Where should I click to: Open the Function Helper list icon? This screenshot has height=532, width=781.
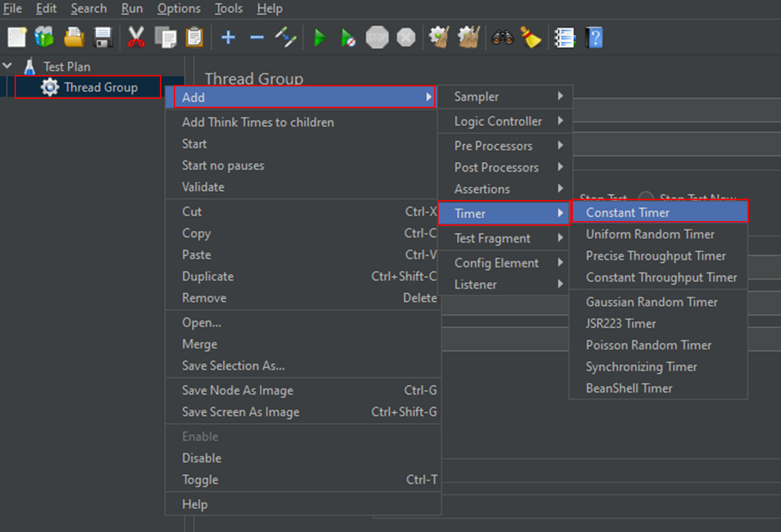point(565,38)
